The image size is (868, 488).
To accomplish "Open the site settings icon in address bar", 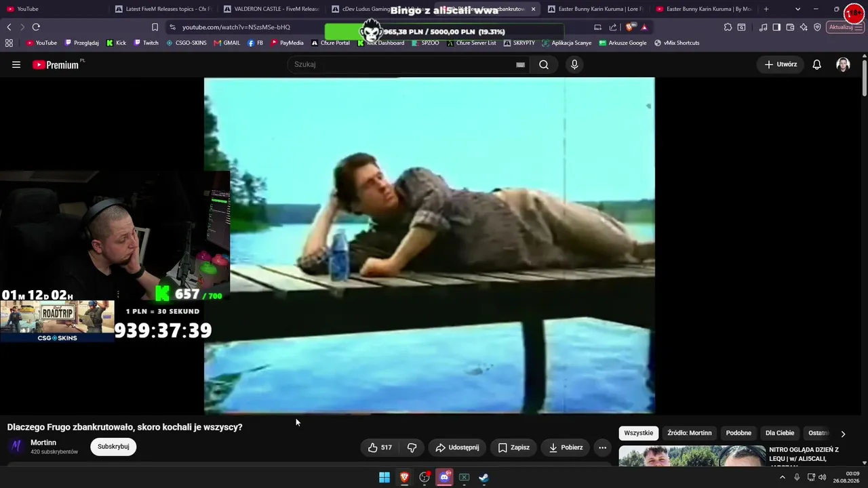I will click(172, 27).
